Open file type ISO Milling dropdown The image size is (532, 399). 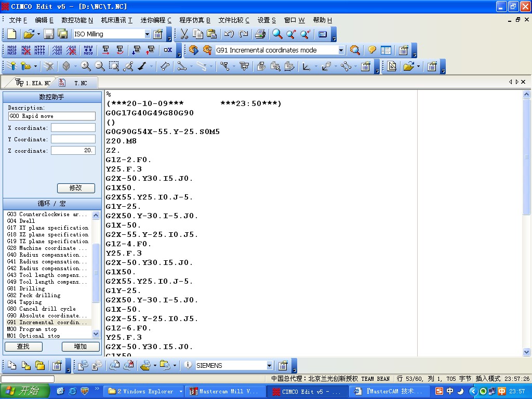(x=147, y=34)
